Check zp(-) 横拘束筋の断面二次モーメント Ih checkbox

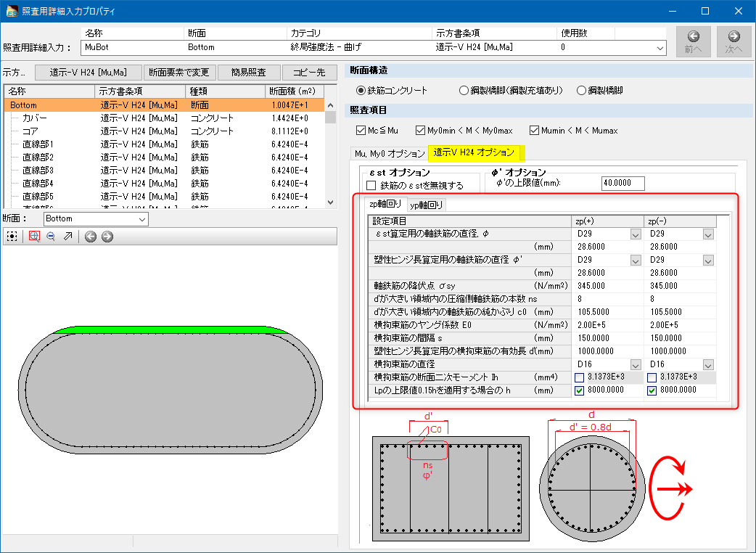tap(652, 377)
